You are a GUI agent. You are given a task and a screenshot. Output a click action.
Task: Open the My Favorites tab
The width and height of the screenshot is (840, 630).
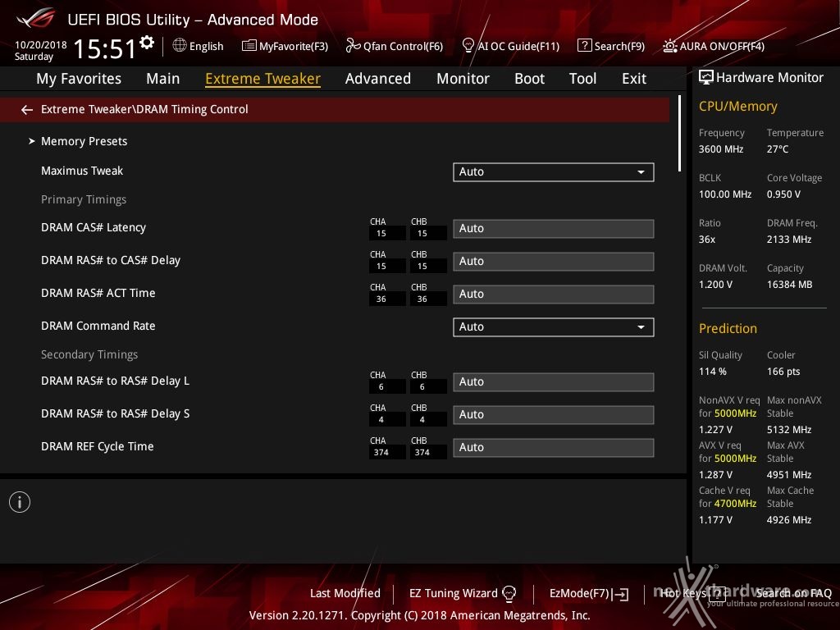pos(79,79)
